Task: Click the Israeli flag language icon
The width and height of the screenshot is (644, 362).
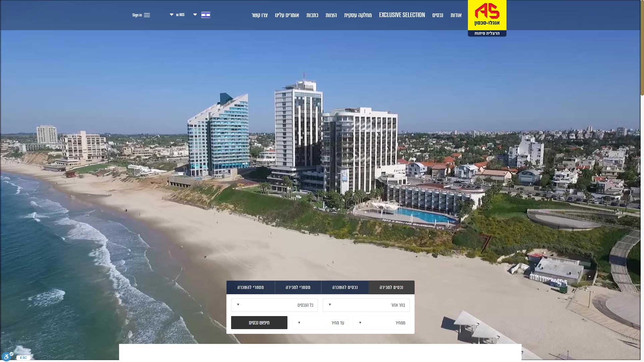Action: (x=206, y=15)
